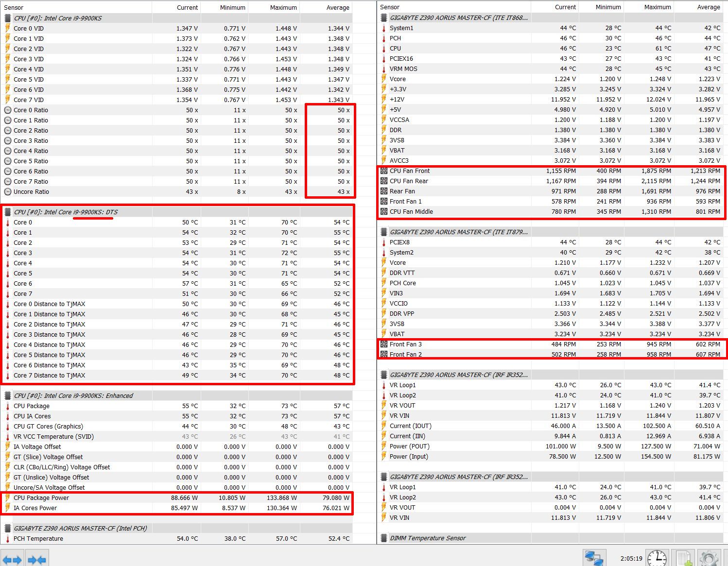This screenshot has height=566, width=728.
Task: Select the GIGABYTE (ITE IT879... sensor group header
Action: (459, 232)
